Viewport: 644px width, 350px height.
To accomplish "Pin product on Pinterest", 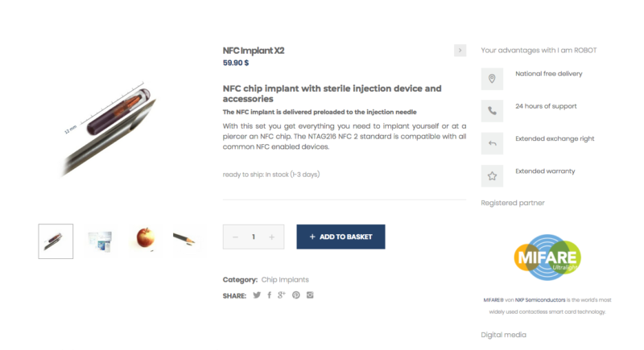I will [x=296, y=295].
